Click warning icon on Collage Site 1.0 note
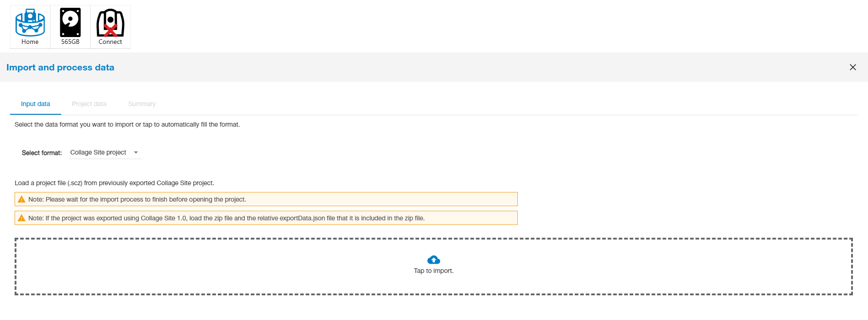The image size is (868, 320). click(21, 218)
